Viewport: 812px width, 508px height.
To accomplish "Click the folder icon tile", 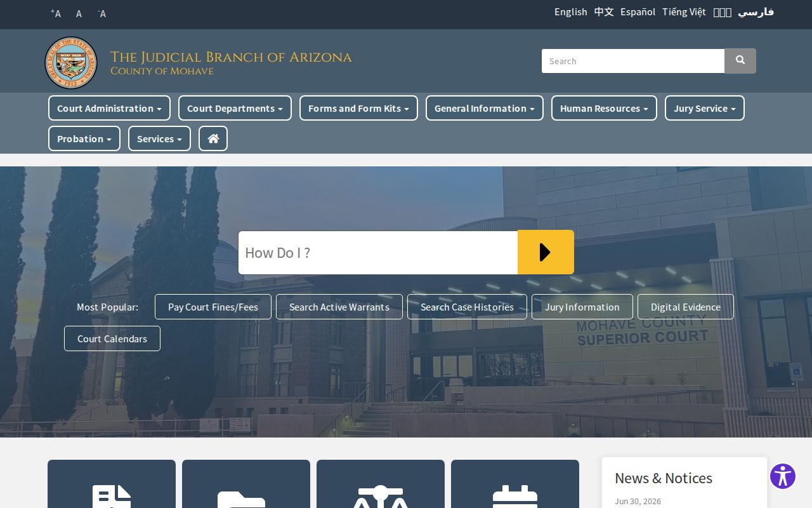I will click(246, 484).
